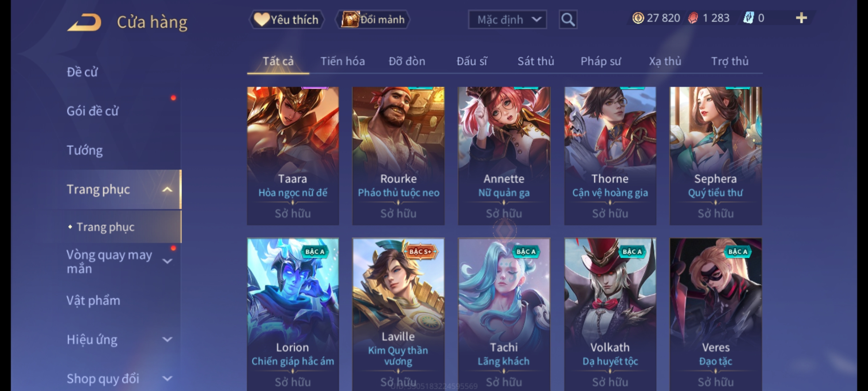Viewport: 868px width, 391px height.
Task: Switch to the Pháp sư tab
Action: (600, 61)
